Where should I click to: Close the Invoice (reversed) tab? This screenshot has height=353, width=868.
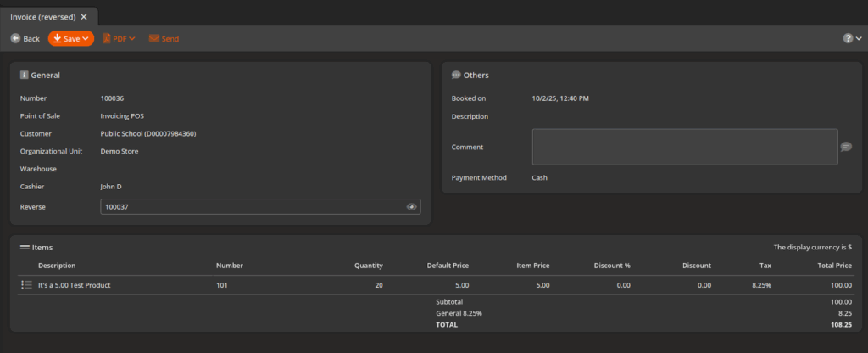point(84,16)
